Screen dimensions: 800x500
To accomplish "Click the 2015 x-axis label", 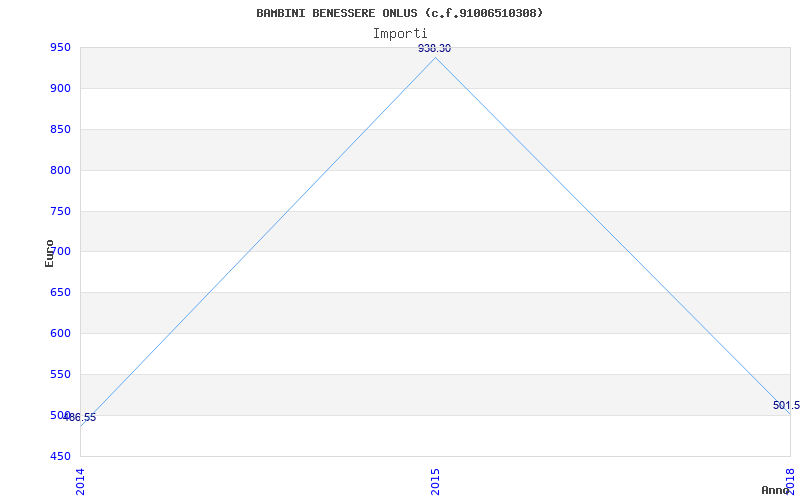I will pyautogui.click(x=435, y=482).
